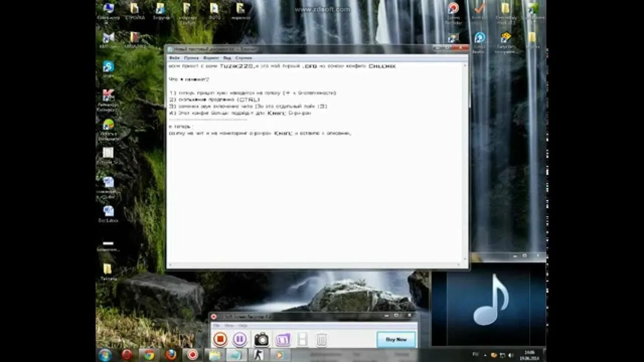
Task: Click the line starting with 4) in Notepad
Action: pyautogui.click(x=240, y=113)
